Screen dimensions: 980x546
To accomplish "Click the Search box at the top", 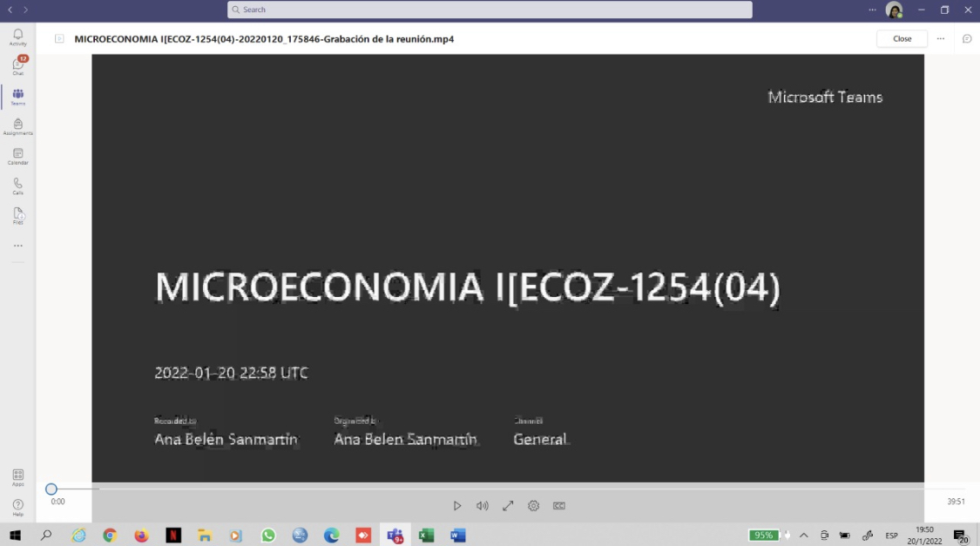I will click(490, 10).
